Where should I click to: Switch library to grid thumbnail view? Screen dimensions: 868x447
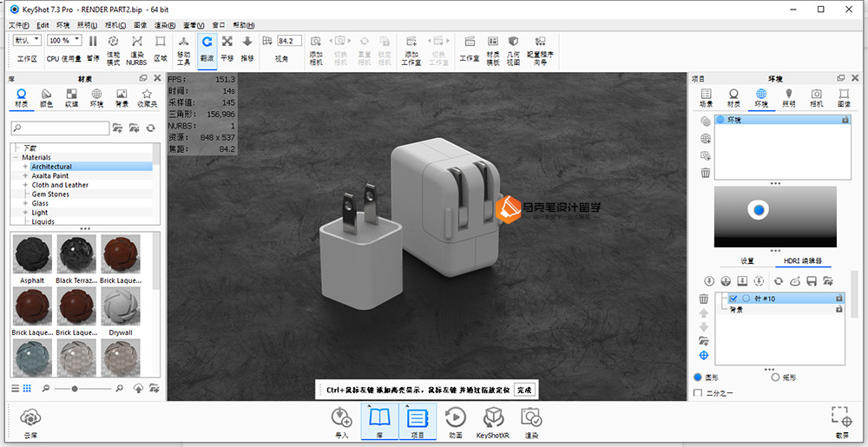(27, 388)
